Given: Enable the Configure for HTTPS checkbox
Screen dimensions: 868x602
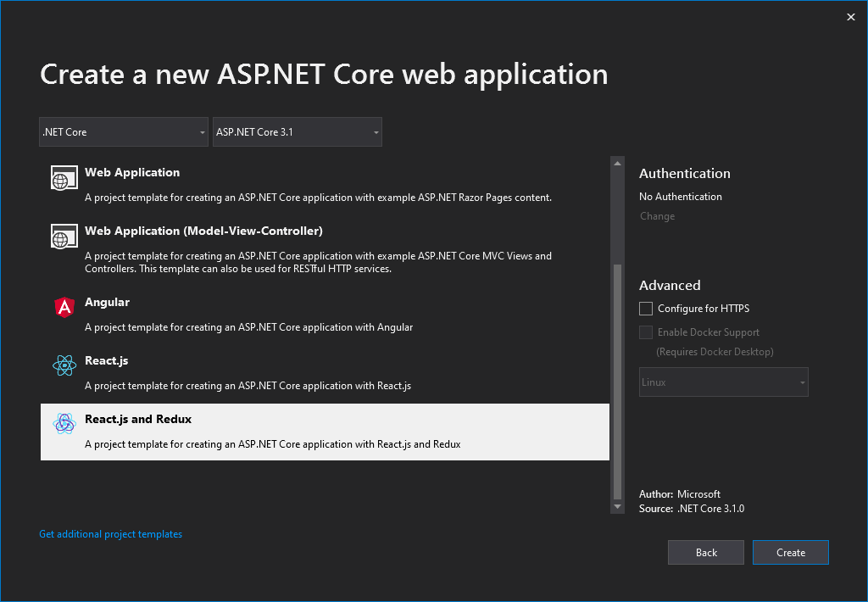Looking at the screenshot, I should click(645, 309).
